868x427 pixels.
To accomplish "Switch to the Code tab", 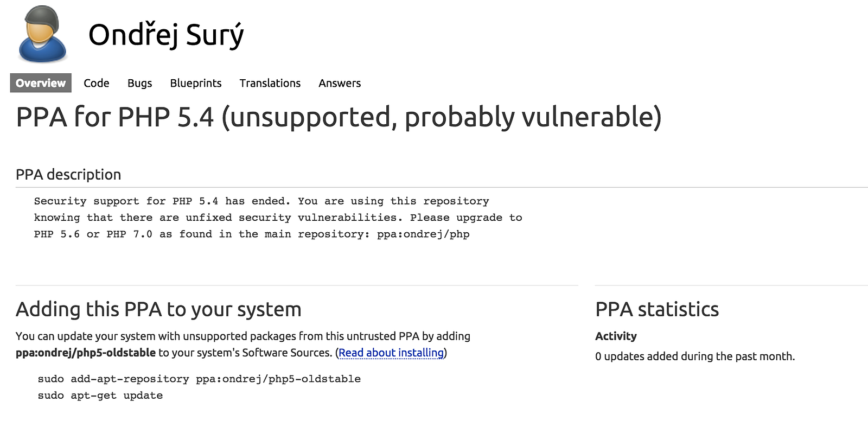I will [97, 83].
